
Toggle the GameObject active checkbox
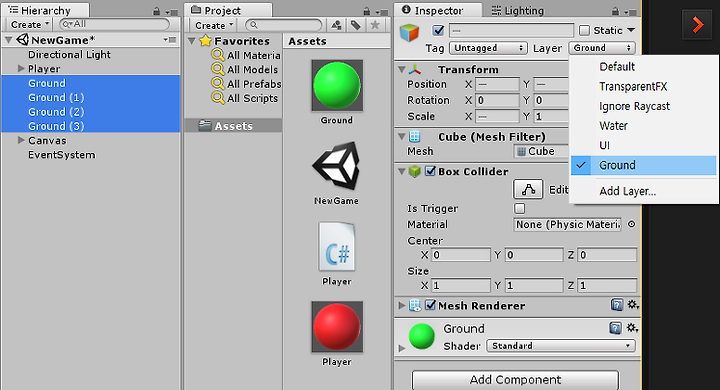439,30
